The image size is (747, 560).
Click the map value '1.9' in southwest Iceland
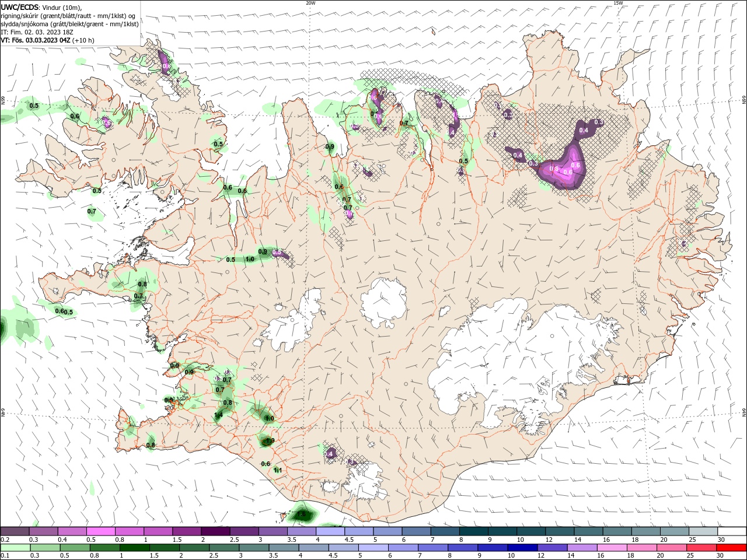270,442
